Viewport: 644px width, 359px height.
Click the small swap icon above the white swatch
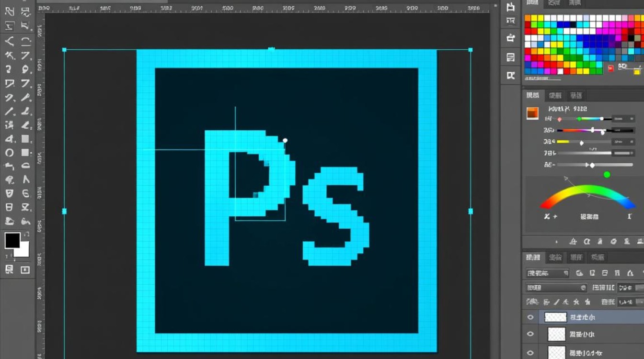[x=26, y=235]
